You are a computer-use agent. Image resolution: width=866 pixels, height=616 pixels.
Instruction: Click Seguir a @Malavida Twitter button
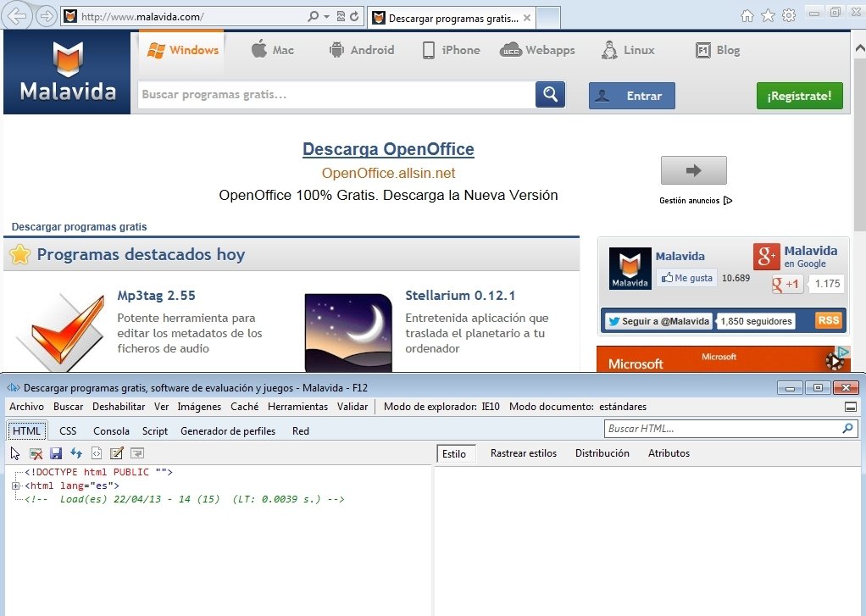click(658, 321)
